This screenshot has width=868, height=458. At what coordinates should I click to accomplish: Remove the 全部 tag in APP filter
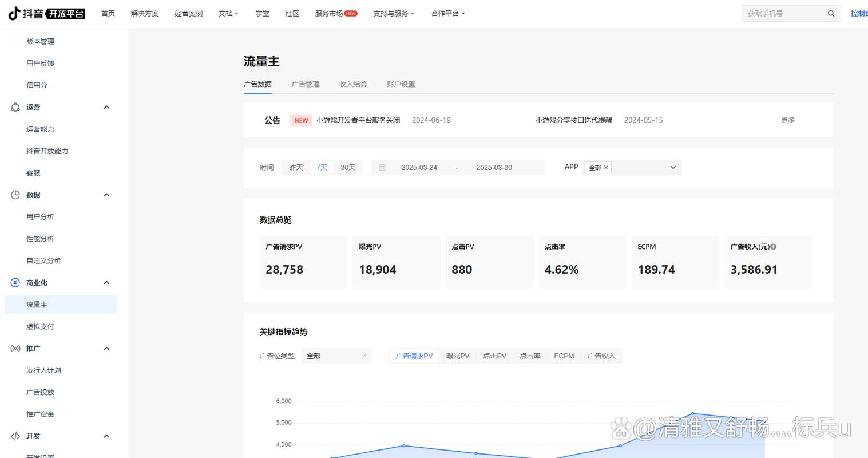(x=606, y=168)
